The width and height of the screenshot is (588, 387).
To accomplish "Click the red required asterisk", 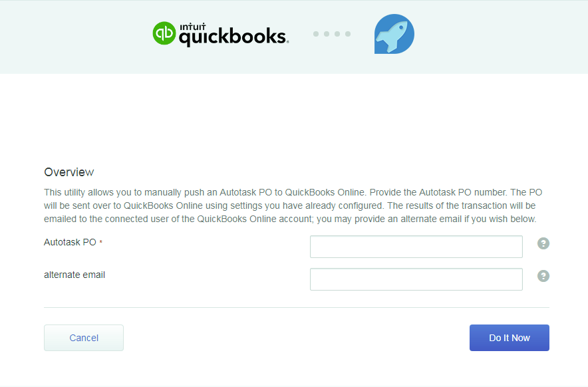I will (100, 242).
